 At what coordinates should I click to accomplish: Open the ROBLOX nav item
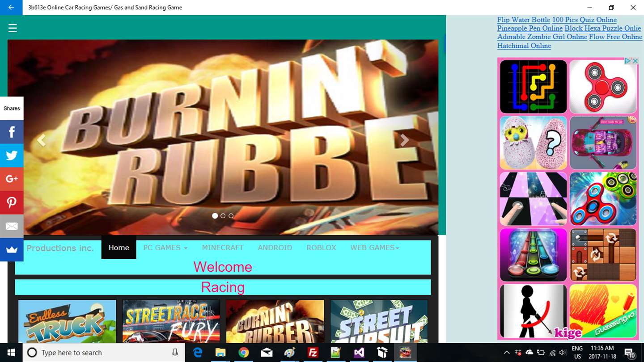pos(321,248)
